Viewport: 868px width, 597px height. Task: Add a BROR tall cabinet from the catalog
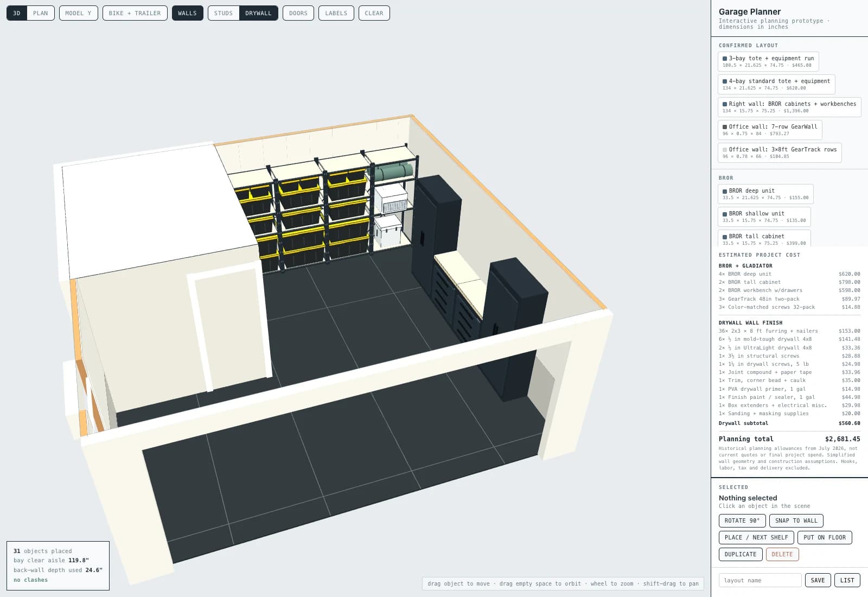(764, 239)
